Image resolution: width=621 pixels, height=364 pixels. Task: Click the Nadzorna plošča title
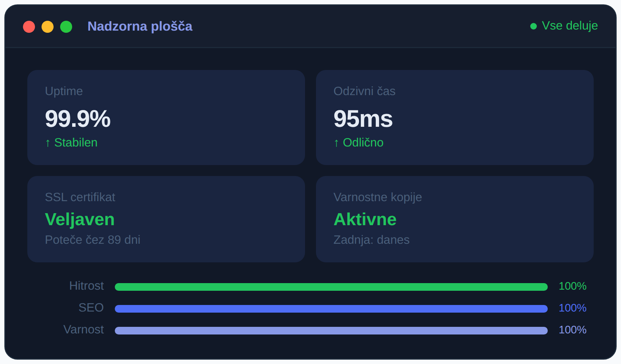pos(140,26)
